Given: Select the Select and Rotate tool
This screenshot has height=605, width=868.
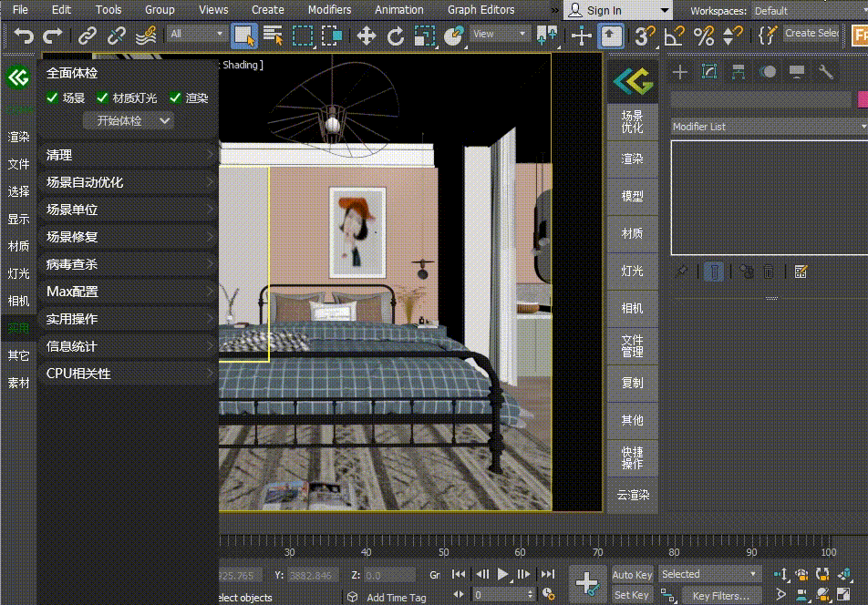Looking at the screenshot, I should click(396, 36).
